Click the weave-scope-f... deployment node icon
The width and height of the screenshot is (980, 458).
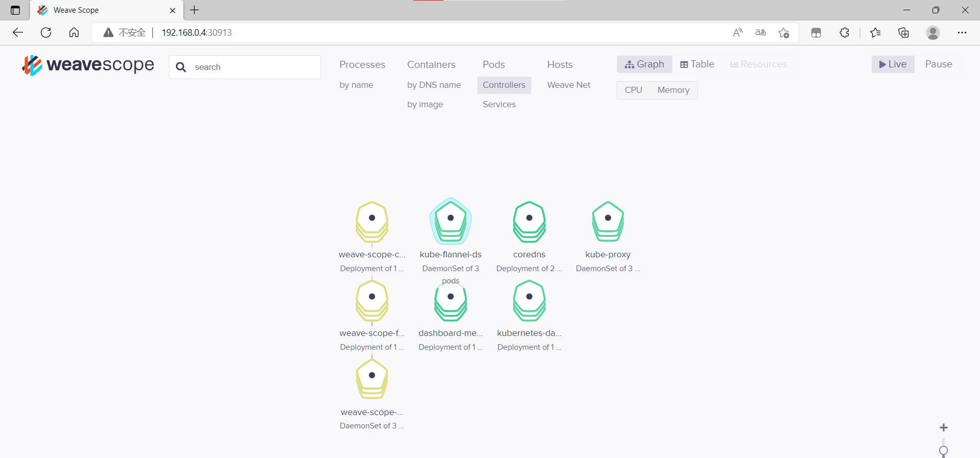372,300
